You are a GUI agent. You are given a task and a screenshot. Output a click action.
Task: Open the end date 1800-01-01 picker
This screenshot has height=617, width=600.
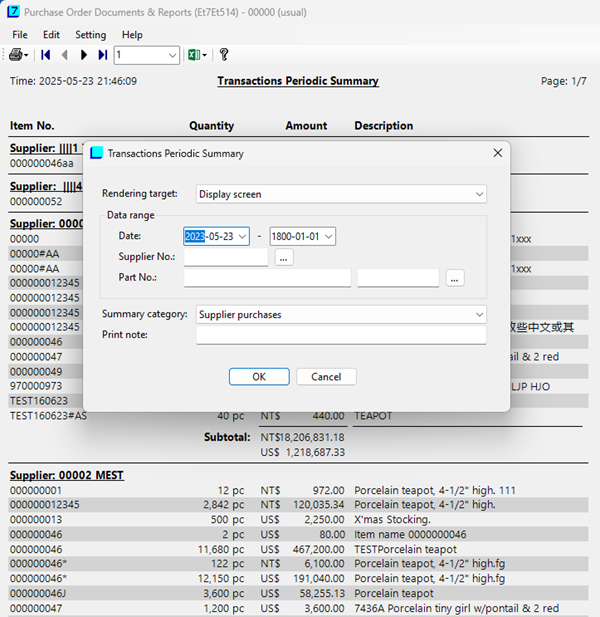[328, 237]
